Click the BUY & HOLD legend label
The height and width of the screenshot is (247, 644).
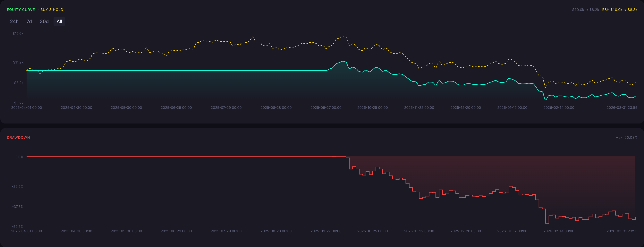point(52,10)
